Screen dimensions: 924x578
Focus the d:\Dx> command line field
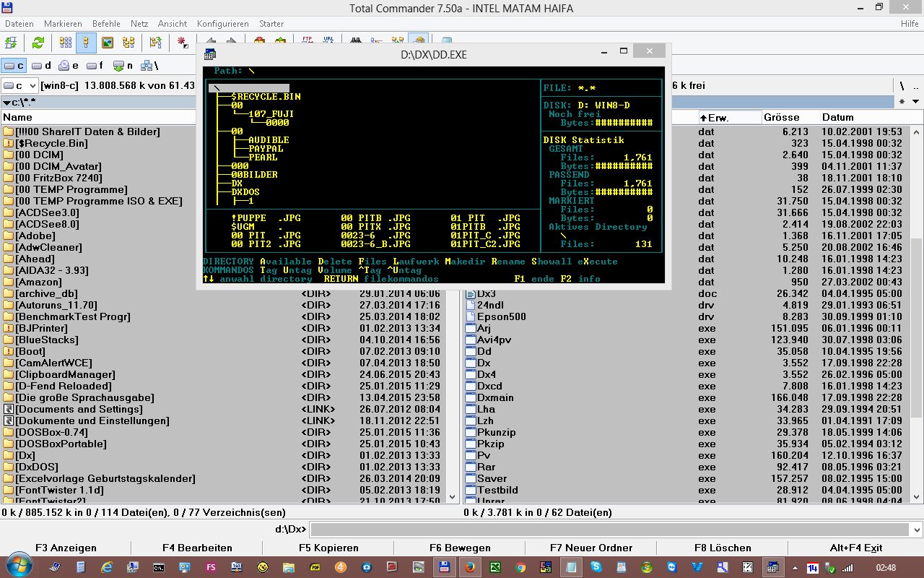coord(610,529)
